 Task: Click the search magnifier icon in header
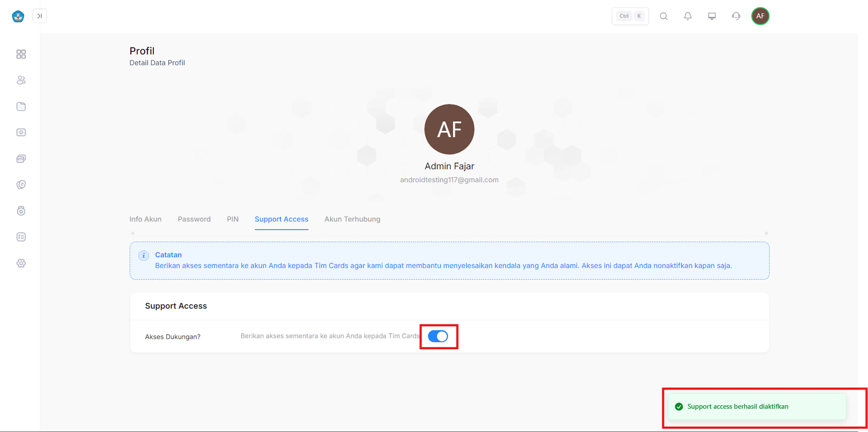point(663,16)
